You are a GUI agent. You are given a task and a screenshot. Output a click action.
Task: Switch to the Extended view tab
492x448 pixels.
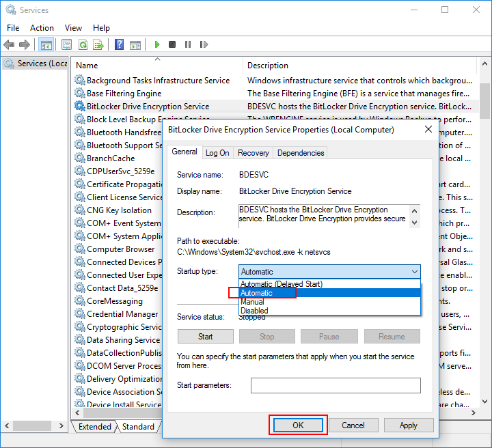[x=95, y=427]
